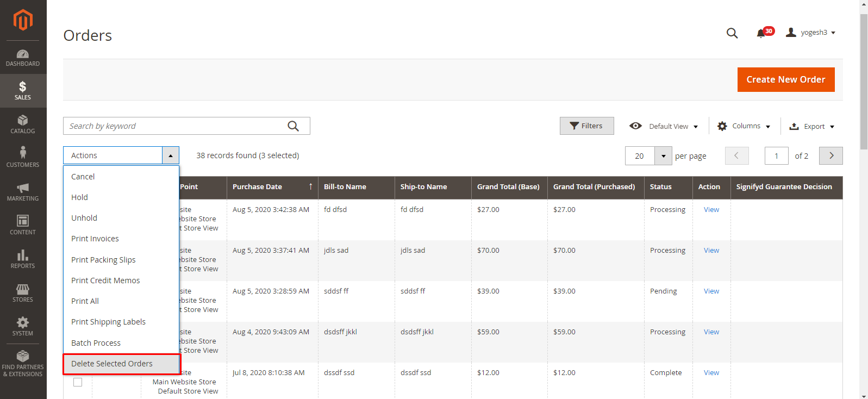This screenshot has width=868, height=399.
Task: Click the Magento logo icon
Action: [x=23, y=20]
